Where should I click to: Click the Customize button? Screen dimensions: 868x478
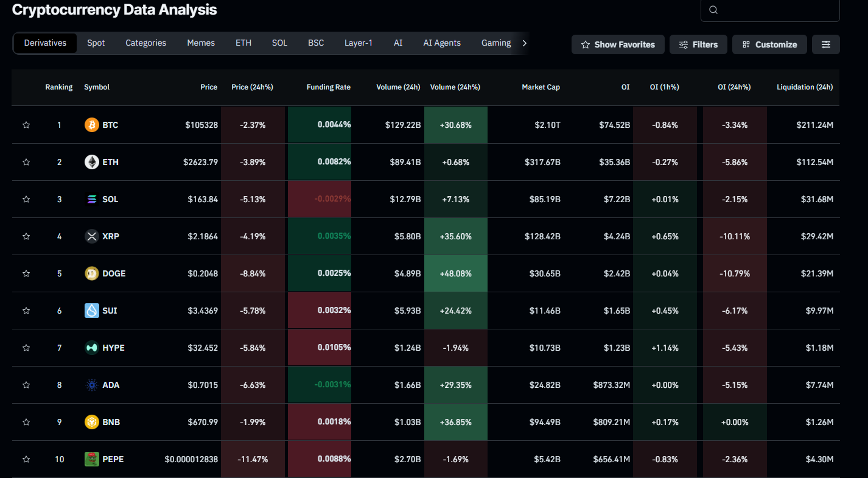(769, 44)
